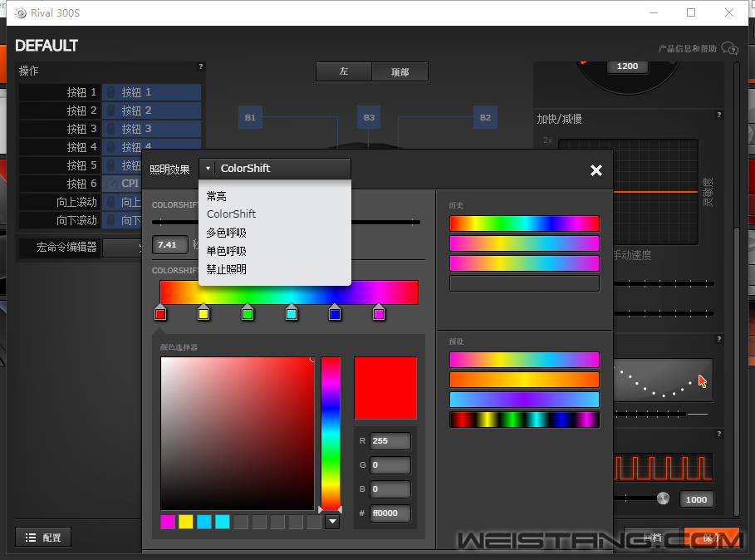755x560 pixels.
Task: Apply the first rainbow gradient in 历史
Action: tap(524, 224)
